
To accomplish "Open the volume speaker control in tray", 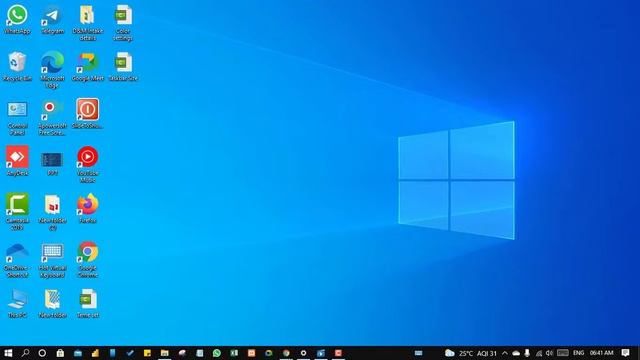I will 549,353.
